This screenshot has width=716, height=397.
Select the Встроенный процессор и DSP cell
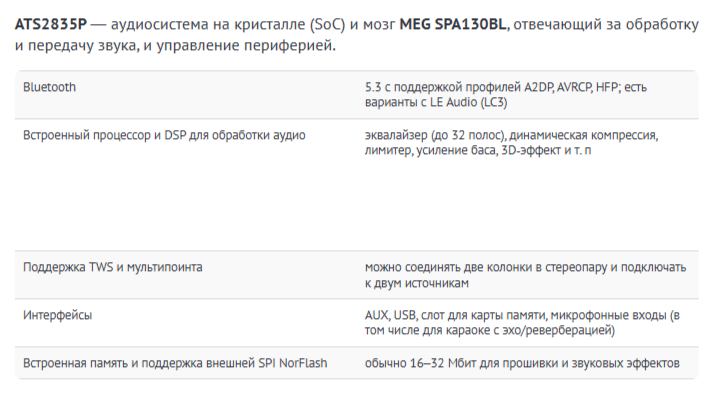[164, 135]
